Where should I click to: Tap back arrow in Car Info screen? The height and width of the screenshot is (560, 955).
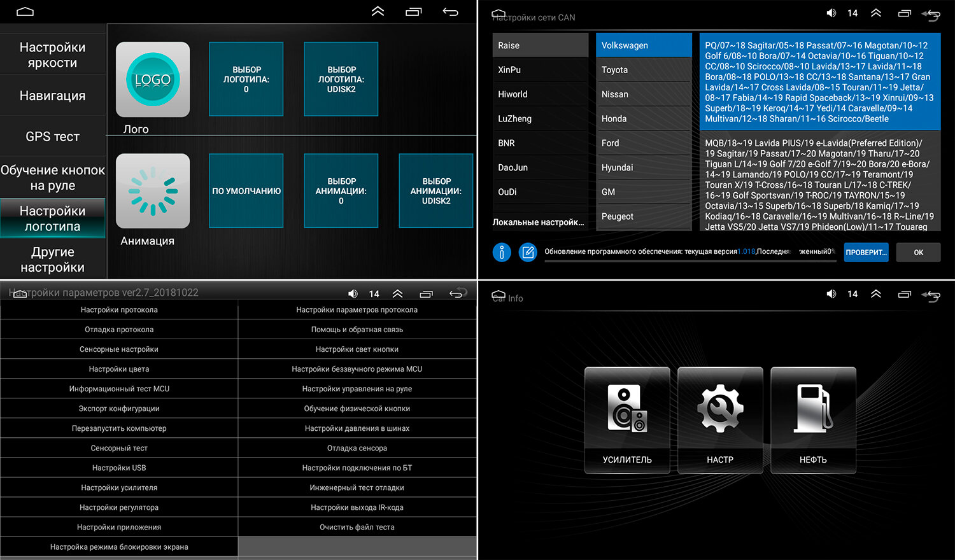click(x=931, y=295)
